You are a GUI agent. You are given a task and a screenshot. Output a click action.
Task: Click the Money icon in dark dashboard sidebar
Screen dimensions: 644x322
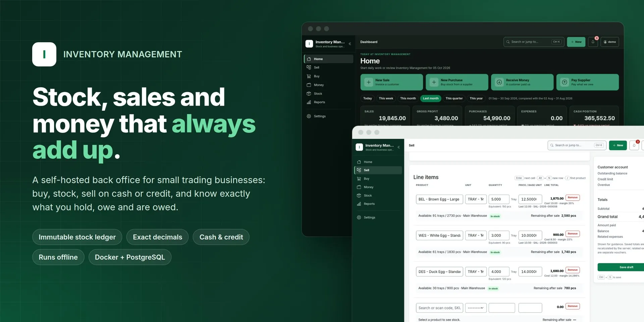[309, 85]
